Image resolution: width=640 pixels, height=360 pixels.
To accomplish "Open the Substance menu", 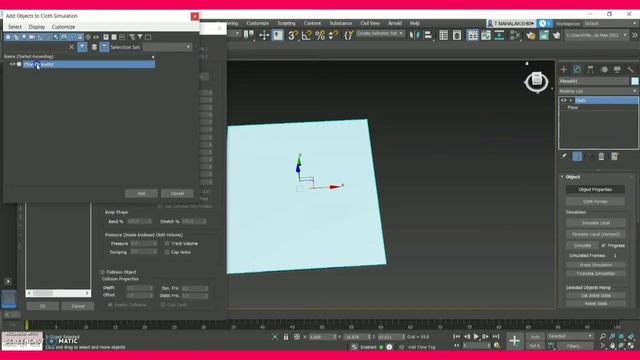I will (x=341, y=23).
